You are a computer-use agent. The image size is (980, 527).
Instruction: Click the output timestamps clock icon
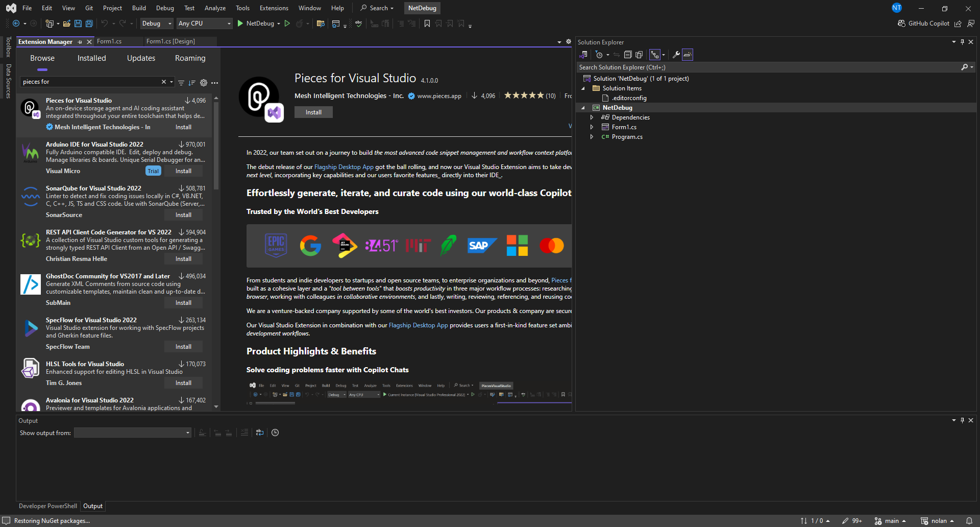tap(275, 433)
